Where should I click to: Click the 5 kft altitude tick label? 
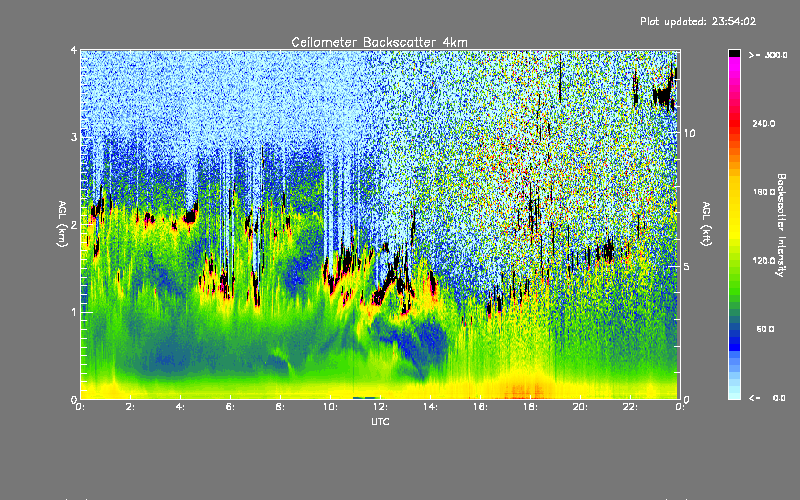687,266
